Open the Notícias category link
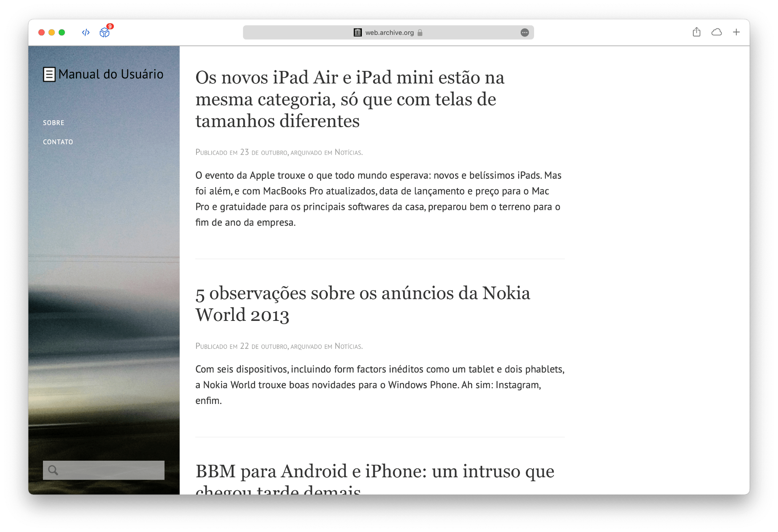Screen dimensions: 778x532 click(348, 152)
